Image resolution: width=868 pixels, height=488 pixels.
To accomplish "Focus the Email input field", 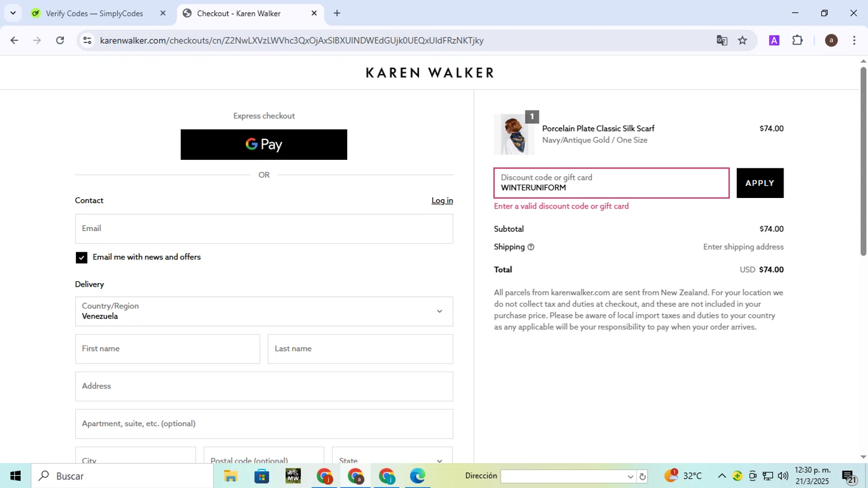I will coord(264,229).
